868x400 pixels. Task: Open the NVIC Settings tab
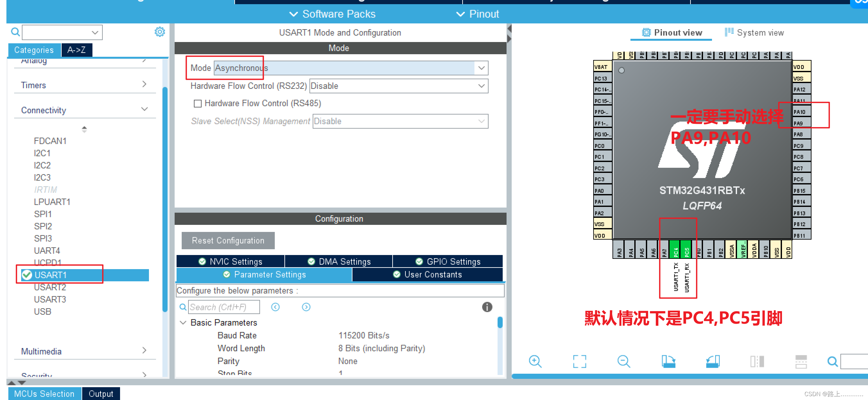[230, 261]
